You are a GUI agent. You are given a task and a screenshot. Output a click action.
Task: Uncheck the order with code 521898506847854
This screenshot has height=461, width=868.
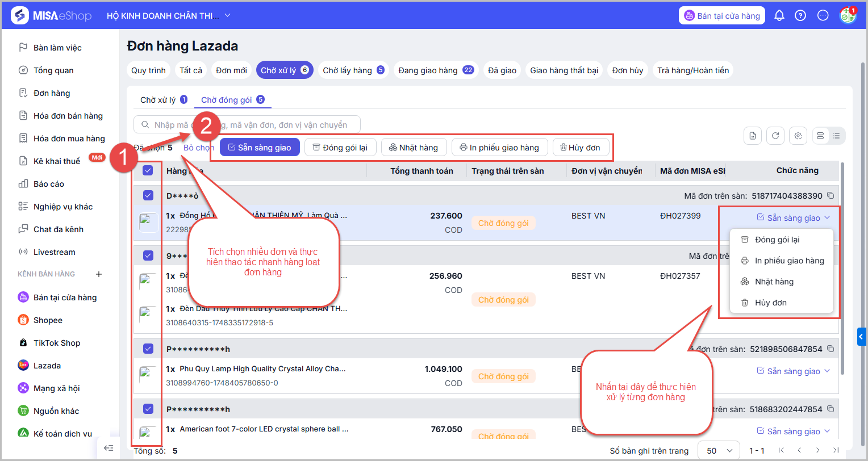pyautogui.click(x=148, y=349)
